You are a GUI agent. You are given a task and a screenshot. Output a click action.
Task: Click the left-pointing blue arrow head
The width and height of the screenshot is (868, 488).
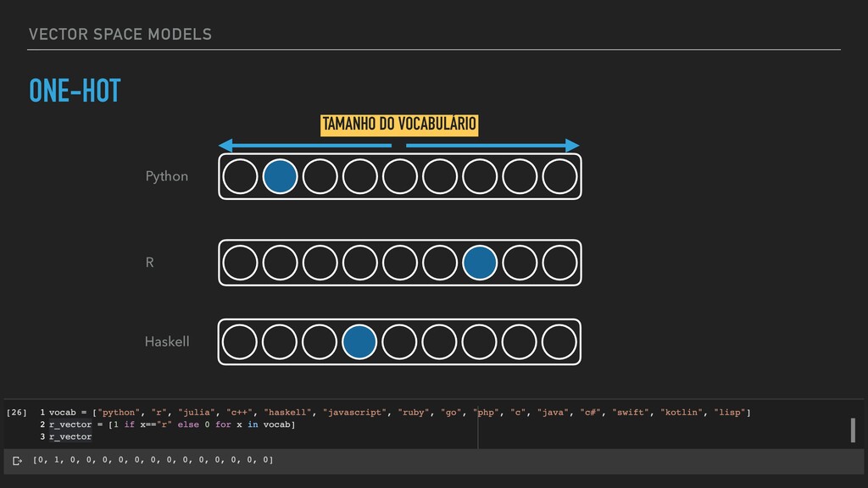[225, 146]
